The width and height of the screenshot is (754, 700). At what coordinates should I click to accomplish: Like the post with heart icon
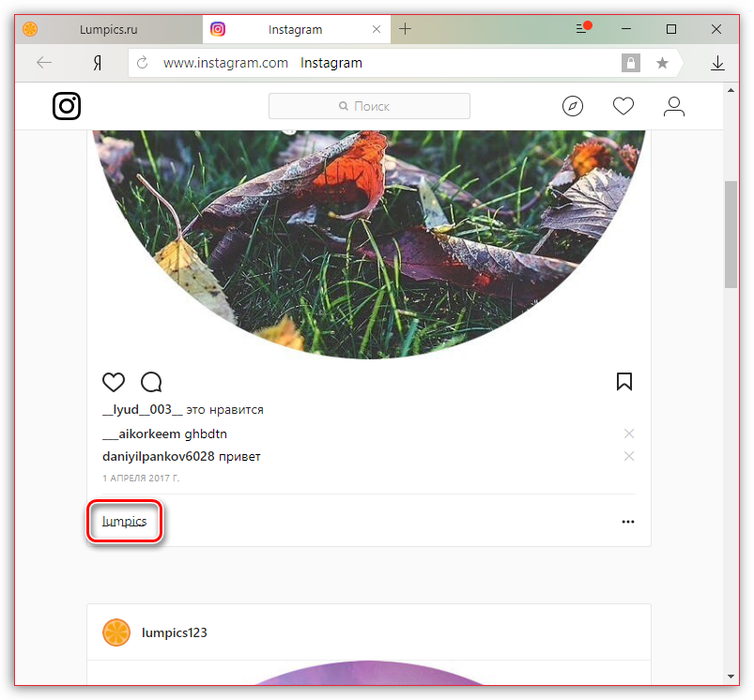click(114, 382)
